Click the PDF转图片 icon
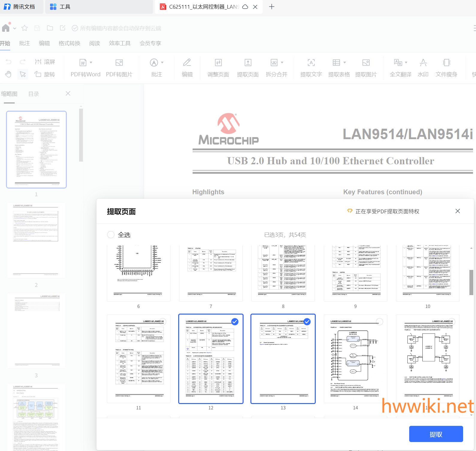This screenshot has height=451, width=476. point(119,63)
